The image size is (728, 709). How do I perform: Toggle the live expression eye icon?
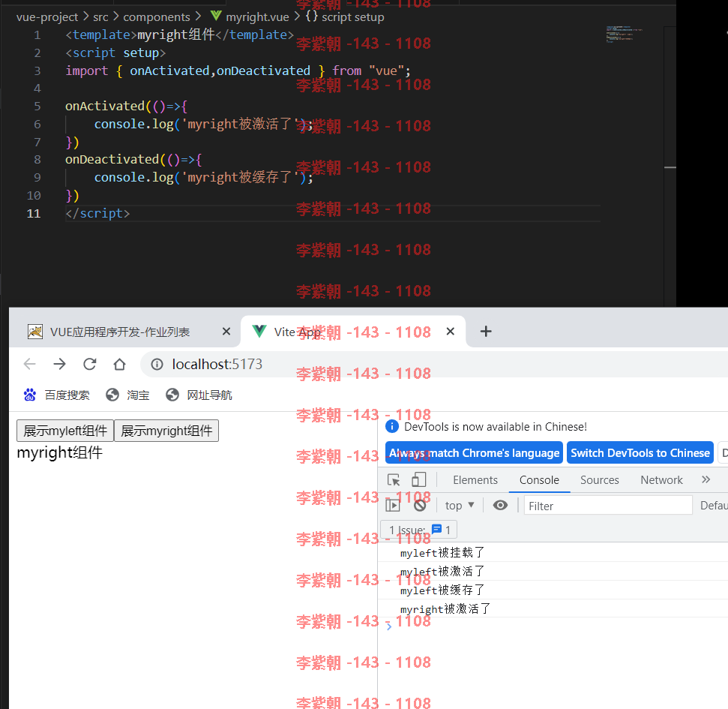[x=500, y=505]
